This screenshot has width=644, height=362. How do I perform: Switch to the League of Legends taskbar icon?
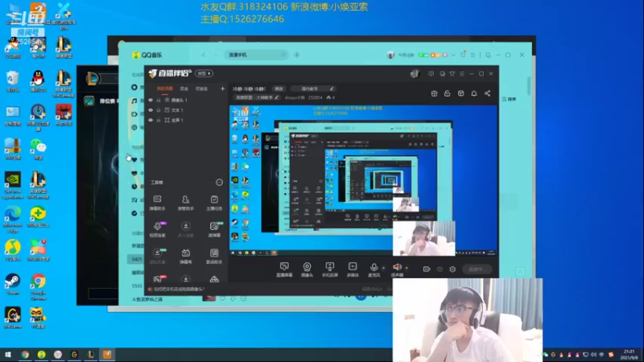(91, 355)
